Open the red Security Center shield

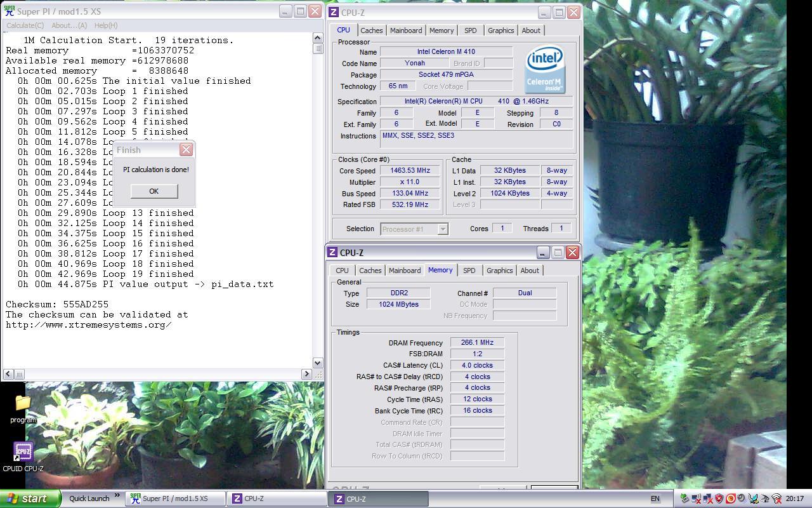[x=719, y=499]
